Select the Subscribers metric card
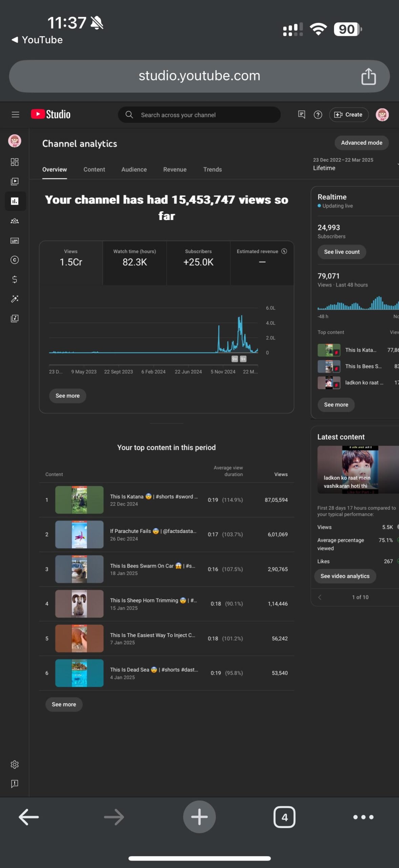 coord(198,263)
